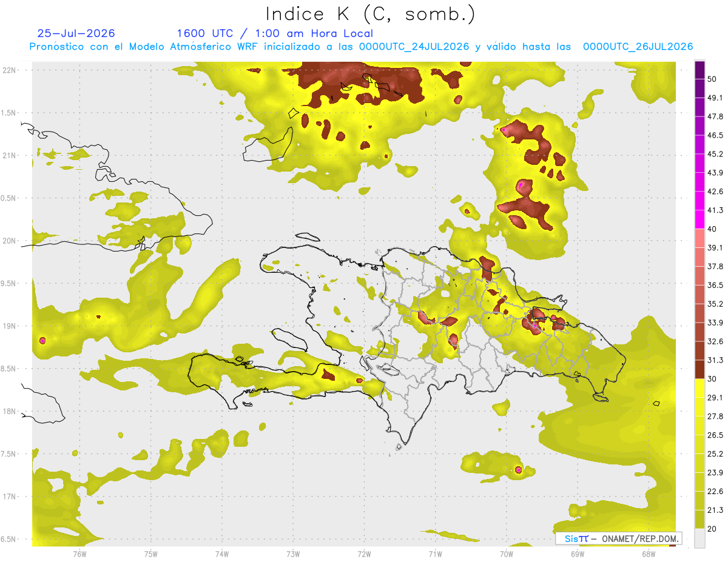Click the '33.9' color scale value
The height and width of the screenshot is (562, 728).
coord(715,323)
